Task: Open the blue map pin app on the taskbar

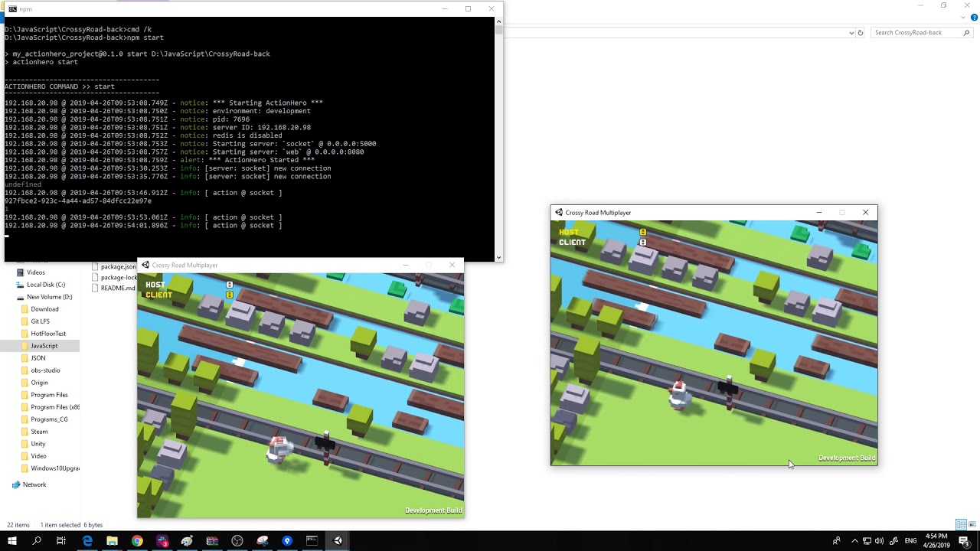Action: [287, 541]
